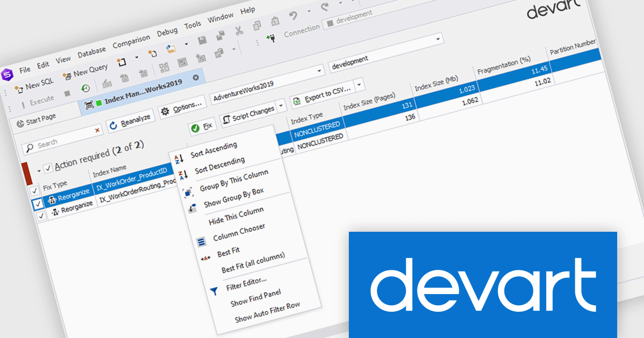
Task: Uncheck the IX_WorkOrder_ProductID row checkbox
Action: click(38, 204)
